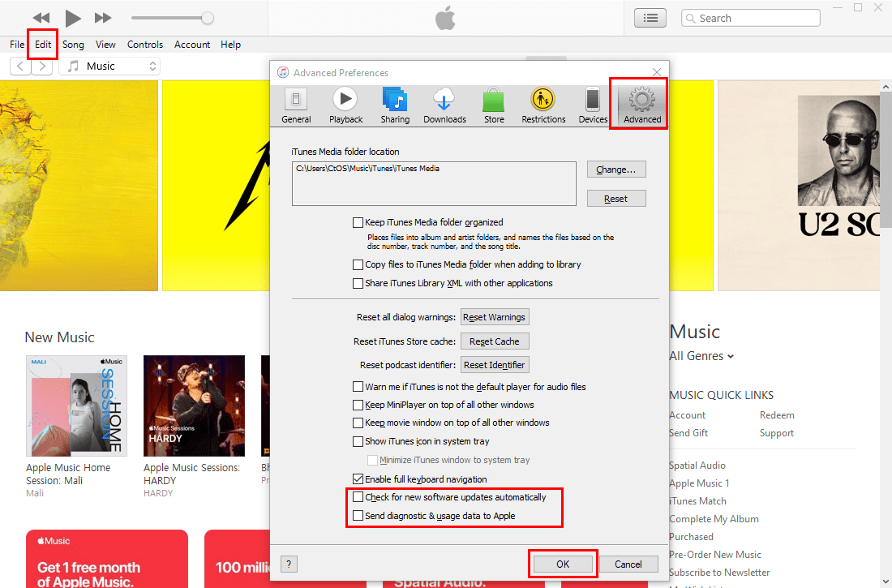Click the play button in iTunes
Viewport: 892px width, 588px height.
click(x=72, y=18)
